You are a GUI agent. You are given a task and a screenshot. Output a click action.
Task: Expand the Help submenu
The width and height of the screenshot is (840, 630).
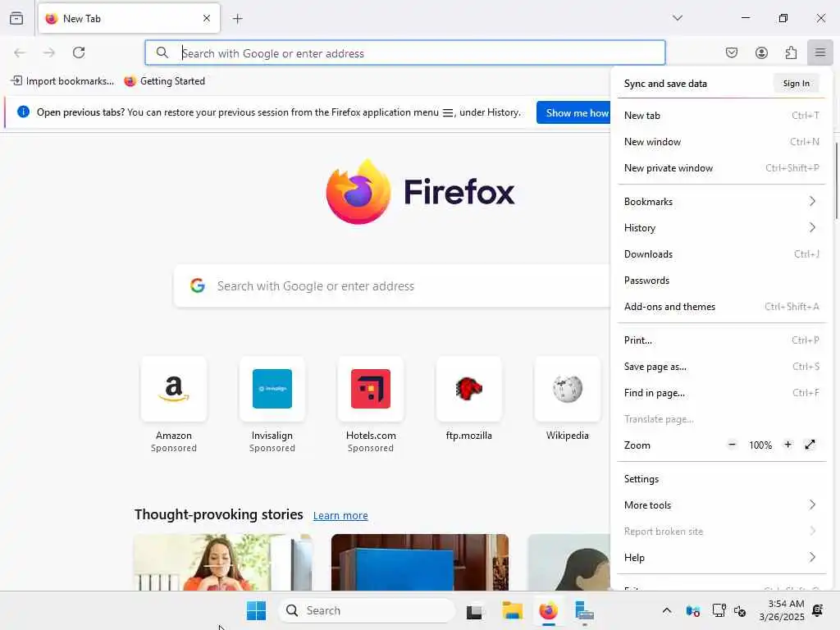click(x=721, y=558)
